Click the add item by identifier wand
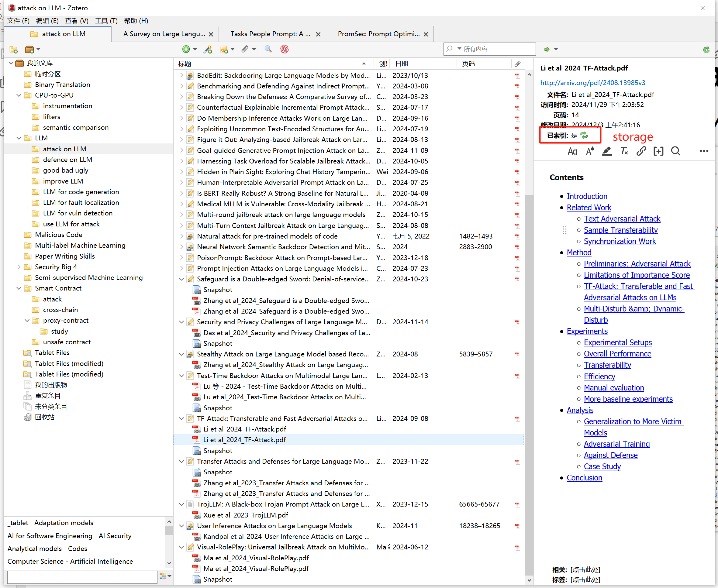718x588 pixels. coord(208,50)
